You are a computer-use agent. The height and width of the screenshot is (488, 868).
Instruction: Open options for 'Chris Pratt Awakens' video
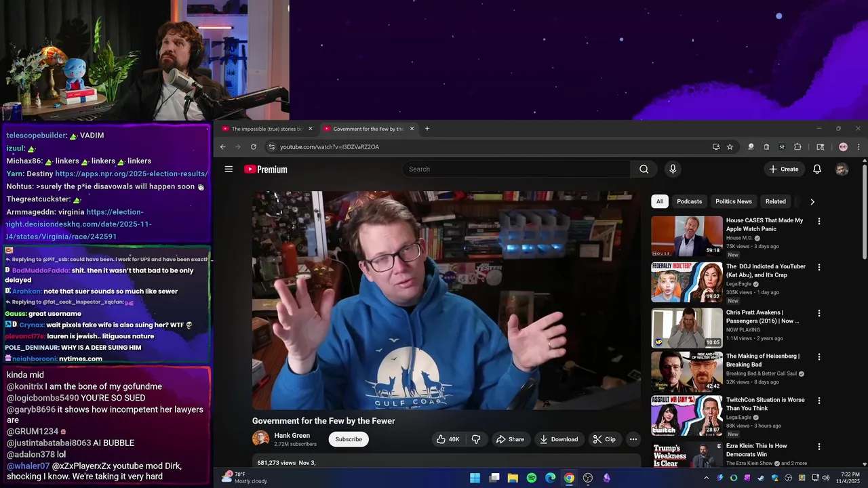pyautogui.click(x=818, y=313)
